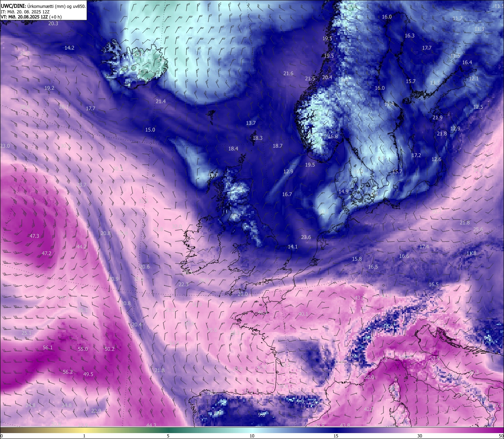
Task: Click the 30 tick on the colour scale
Action: (420, 436)
